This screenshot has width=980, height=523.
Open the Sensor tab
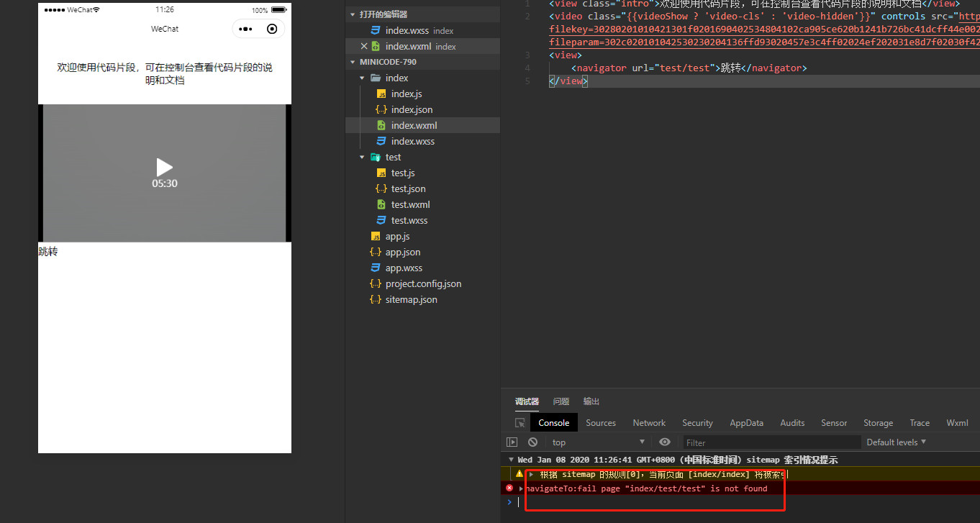(834, 423)
